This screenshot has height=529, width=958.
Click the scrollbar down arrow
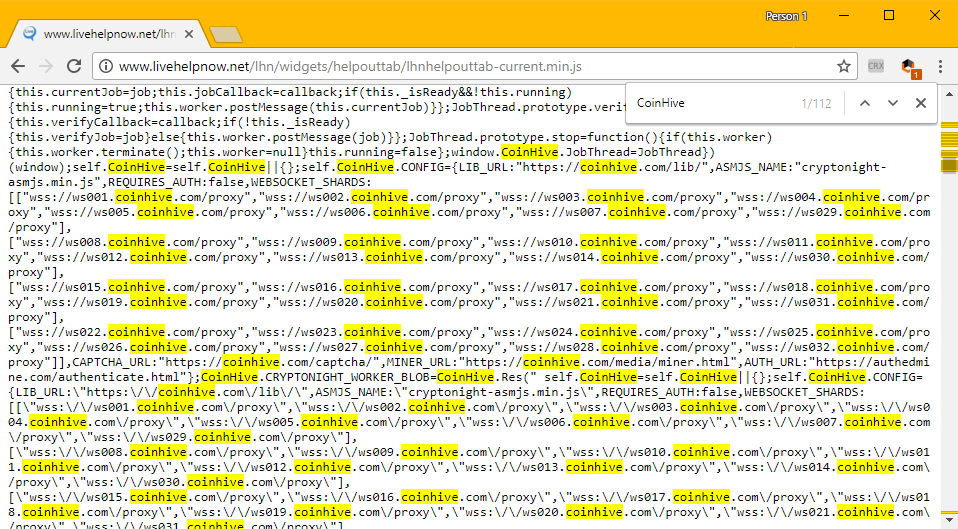coord(949,521)
